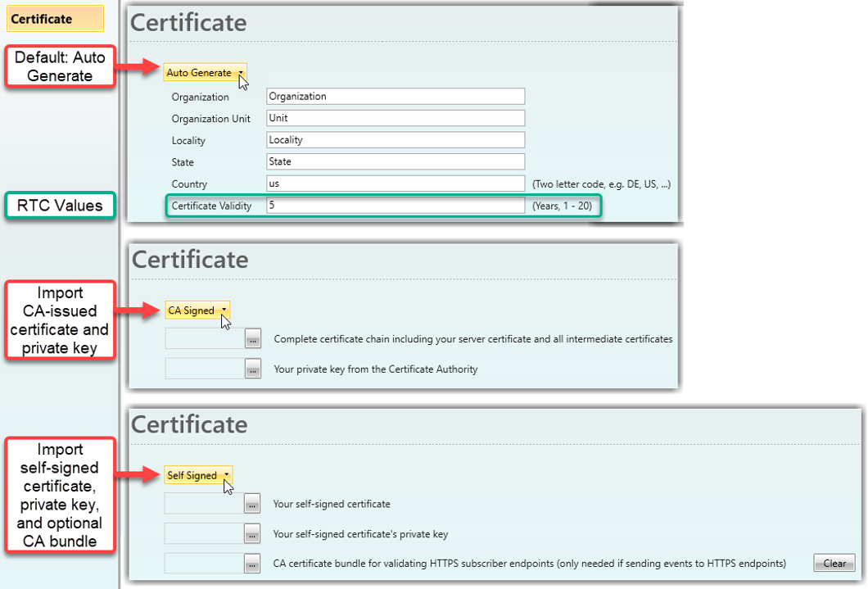Browse for self-signed certificate's private key
The image size is (868, 589).
(x=252, y=534)
